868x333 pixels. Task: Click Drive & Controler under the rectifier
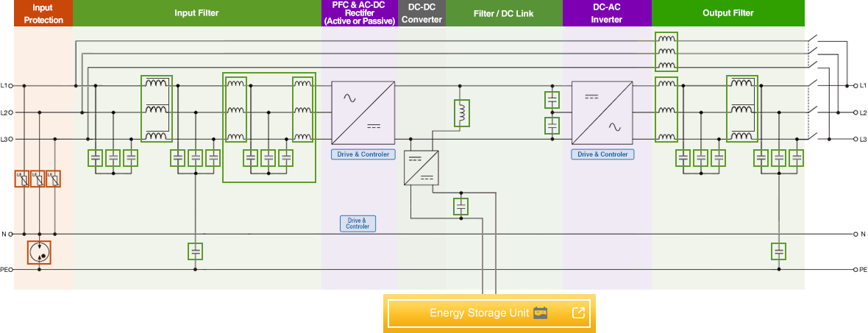click(x=363, y=154)
